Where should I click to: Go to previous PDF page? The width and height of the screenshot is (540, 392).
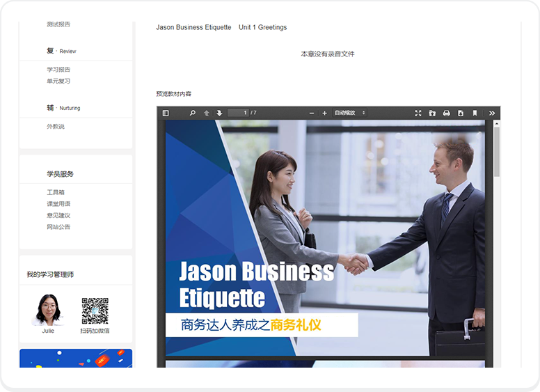coord(207,113)
